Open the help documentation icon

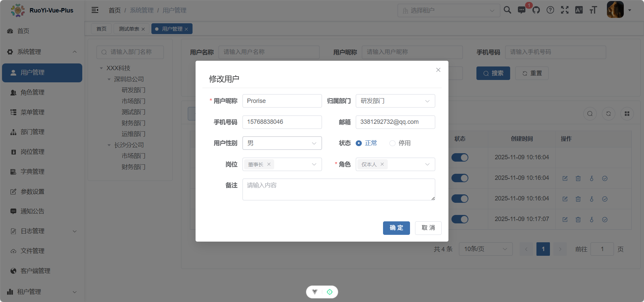(x=550, y=10)
